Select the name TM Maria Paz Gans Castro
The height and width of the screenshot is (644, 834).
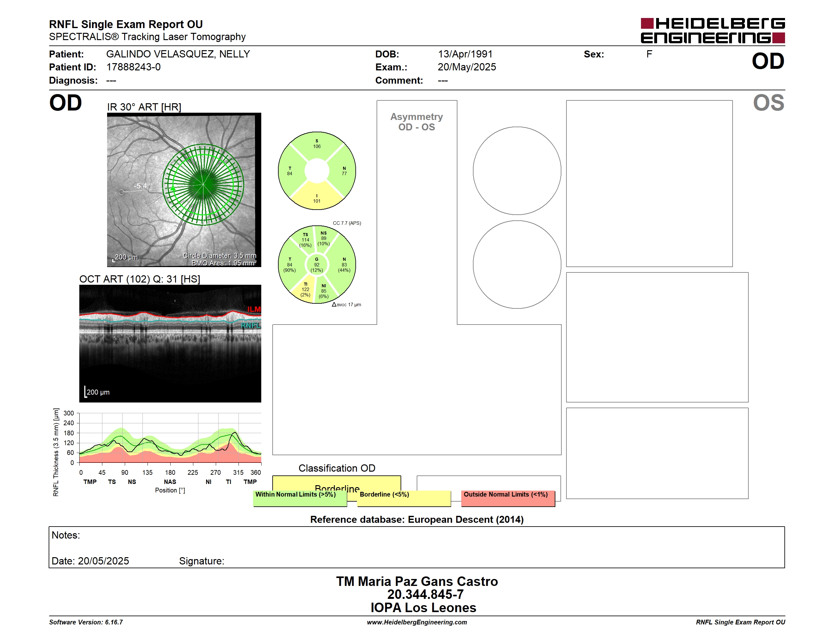(x=417, y=581)
